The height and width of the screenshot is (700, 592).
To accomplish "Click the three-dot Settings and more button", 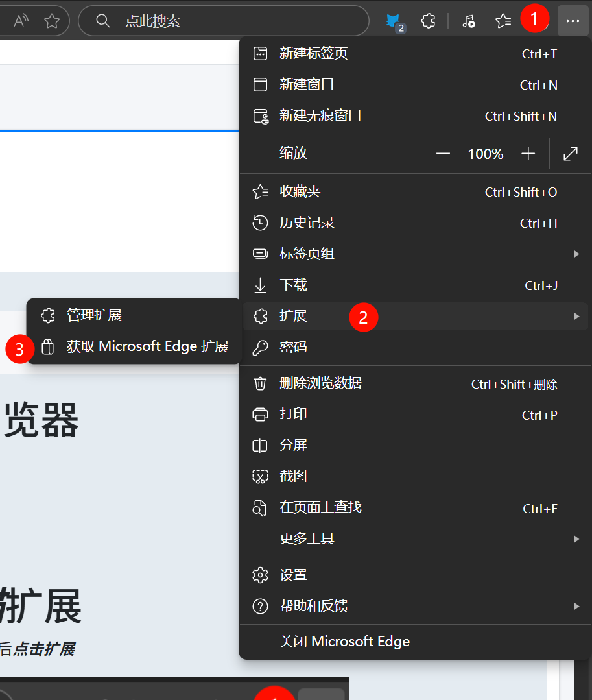I will pyautogui.click(x=572, y=21).
